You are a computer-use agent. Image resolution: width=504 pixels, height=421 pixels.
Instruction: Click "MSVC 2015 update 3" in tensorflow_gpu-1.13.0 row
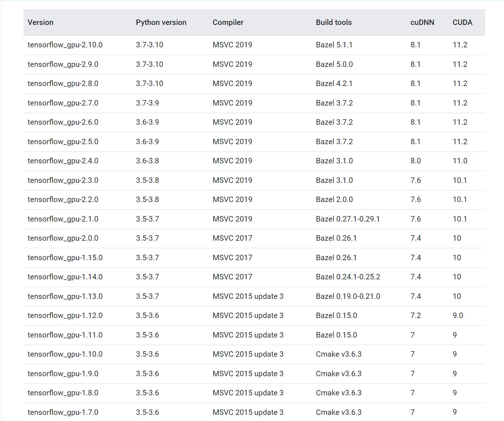tap(248, 296)
